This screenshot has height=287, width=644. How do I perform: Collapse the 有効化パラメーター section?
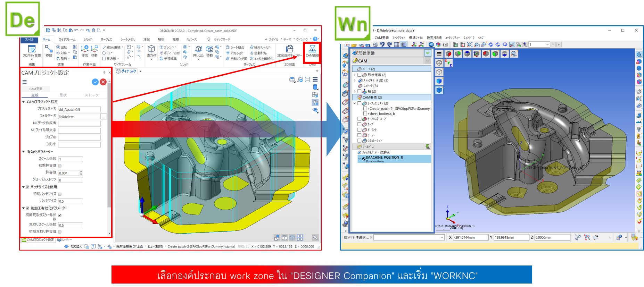click(24, 152)
